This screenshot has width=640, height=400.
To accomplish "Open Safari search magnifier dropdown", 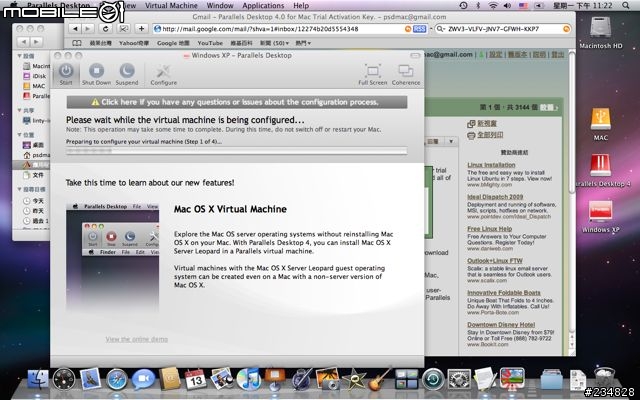I will [x=441, y=29].
